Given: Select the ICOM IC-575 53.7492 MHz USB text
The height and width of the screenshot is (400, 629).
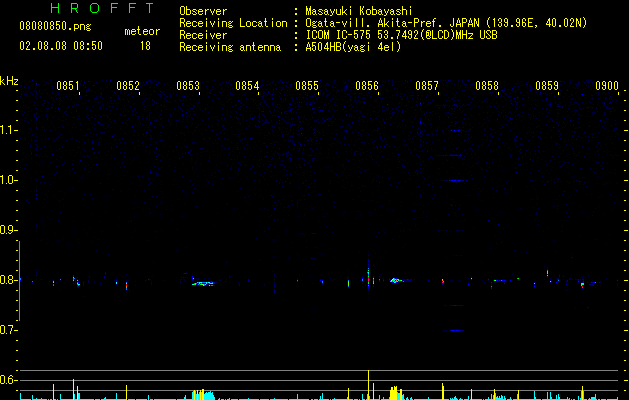Looking at the screenshot, I should [402, 35].
